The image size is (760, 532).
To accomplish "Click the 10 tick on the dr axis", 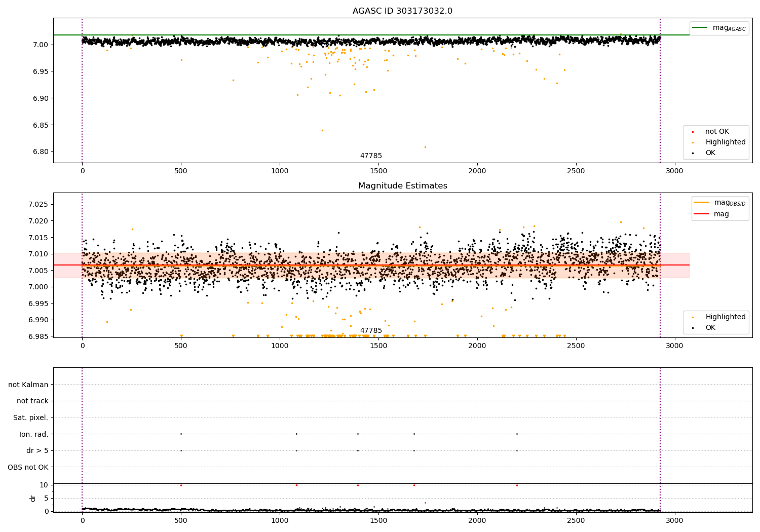I will point(44,485).
